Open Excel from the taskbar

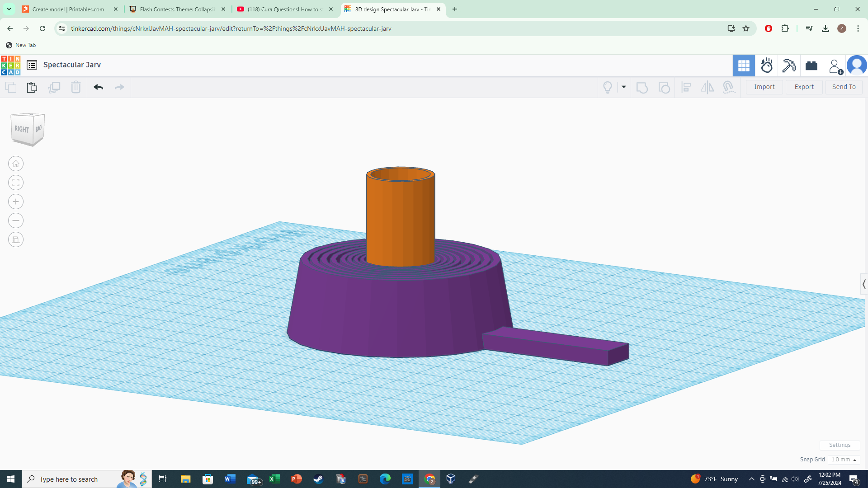pos(274,479)
